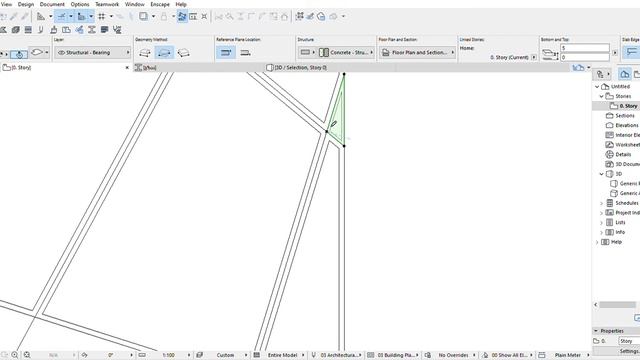
Task: Open the Options menu
Action: pyautogui.click(x=80, y=4)
